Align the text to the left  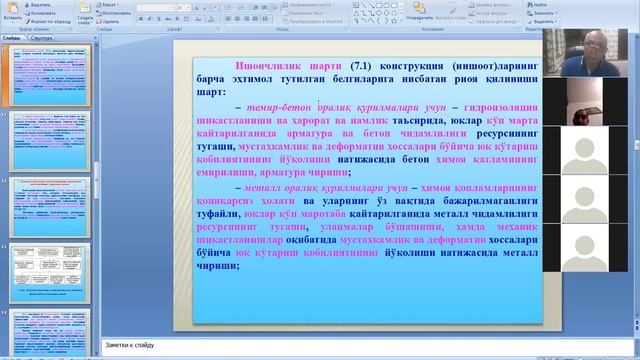(x=229, y=19)
